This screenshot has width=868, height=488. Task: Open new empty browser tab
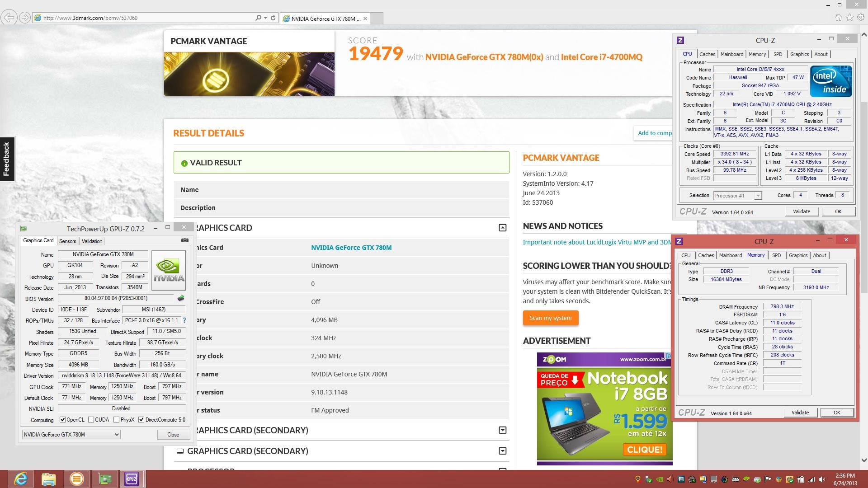click(x=377, y=19)
